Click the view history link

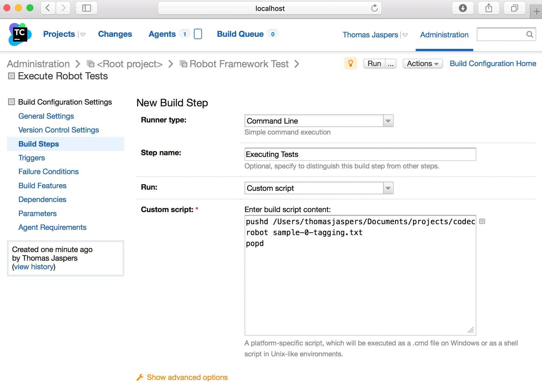click(34, 267)
